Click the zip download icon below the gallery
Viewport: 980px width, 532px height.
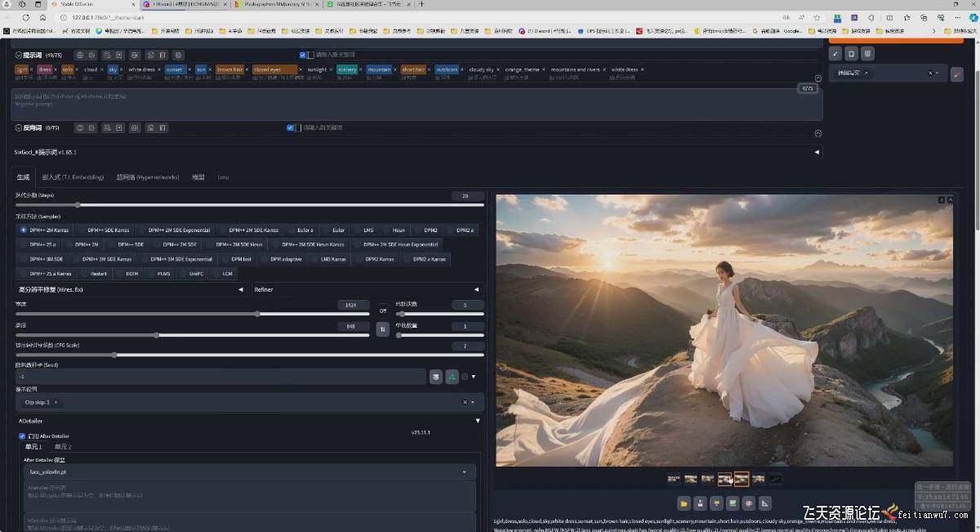point(716,503)
